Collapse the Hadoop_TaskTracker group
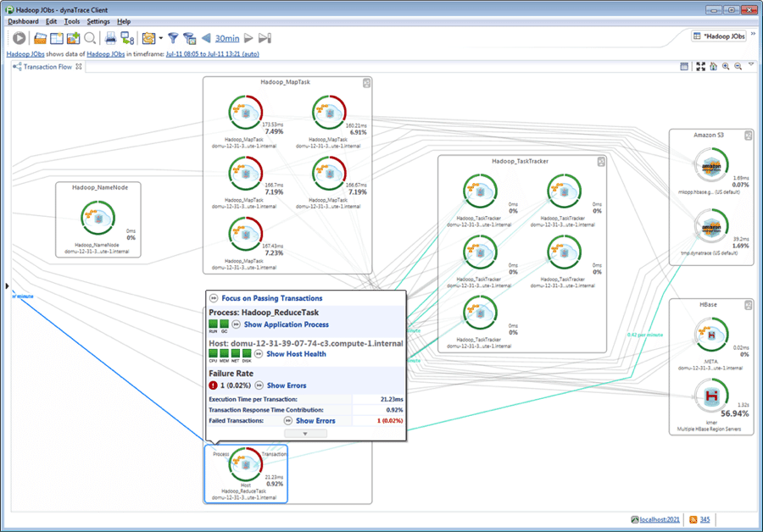763x532 pixels. pyautogui.click(x=601, y=162)
